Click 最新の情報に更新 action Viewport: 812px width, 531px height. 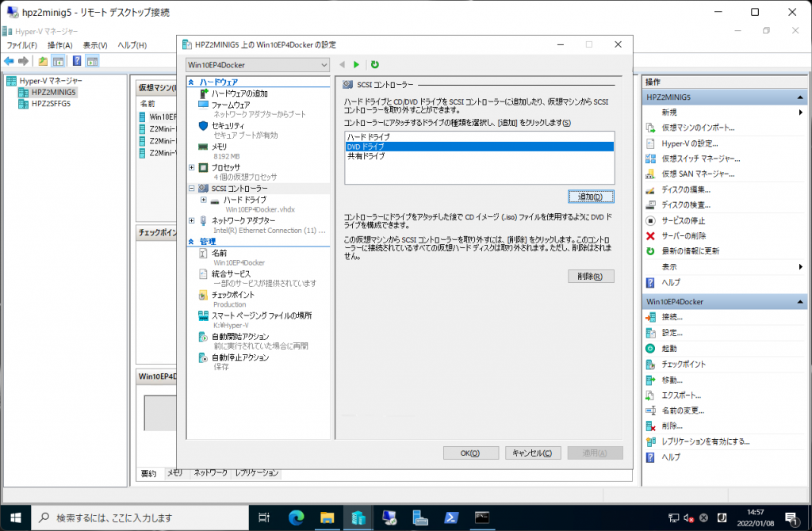pos(691,251)
